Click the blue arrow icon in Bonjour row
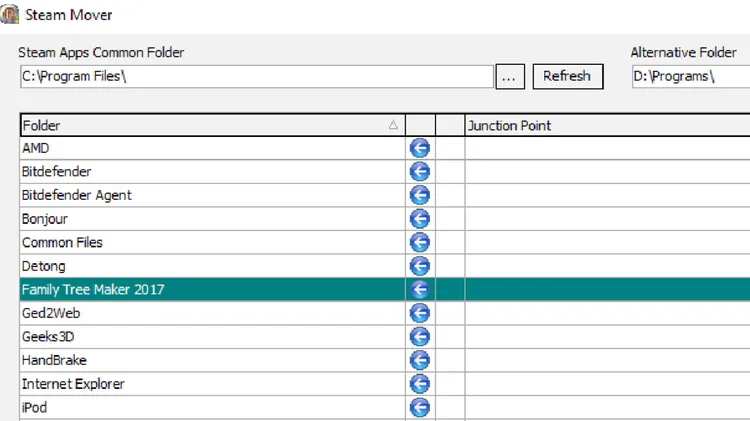Image resolution: width=750 pixels, height=421 pixels. pyautogui.click(x=419, y=219)
